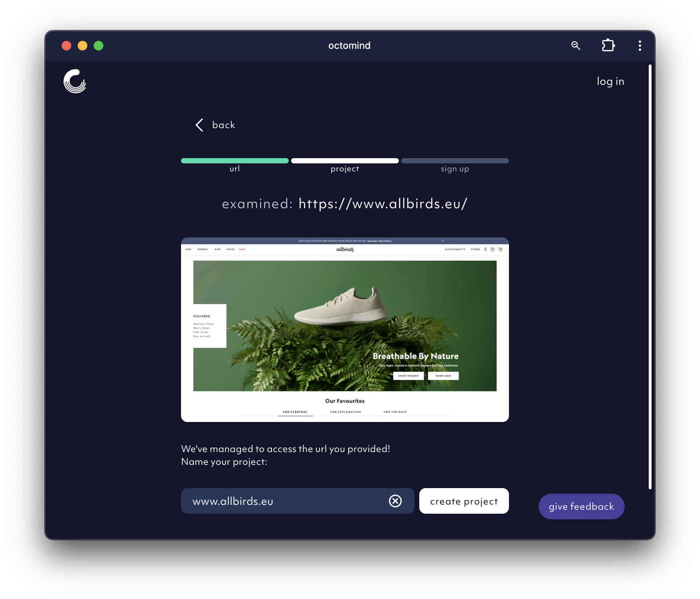The width and height of the screenshot is (700, 599).
Task: Click the yellow minimize window button
Action: pyautogui.click(x=82, y=46)
